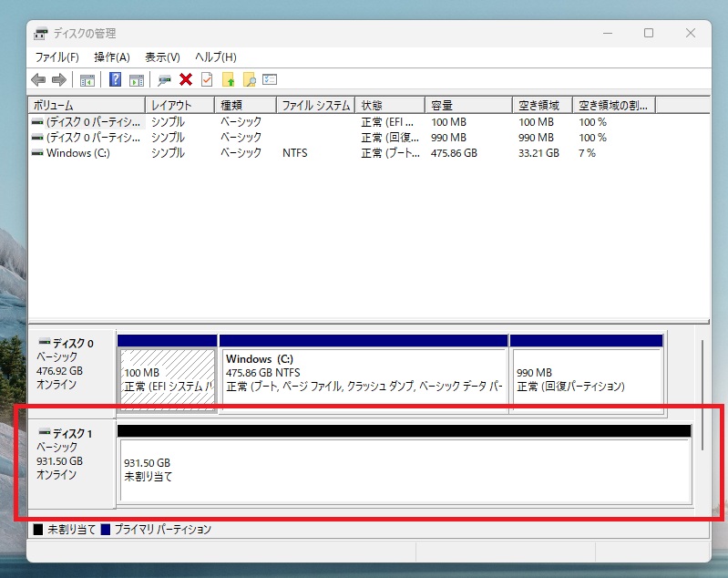Click the ディスク 1 label with 931.50 GB
Screen dimensions: 728x578
(x=72, y=465)
